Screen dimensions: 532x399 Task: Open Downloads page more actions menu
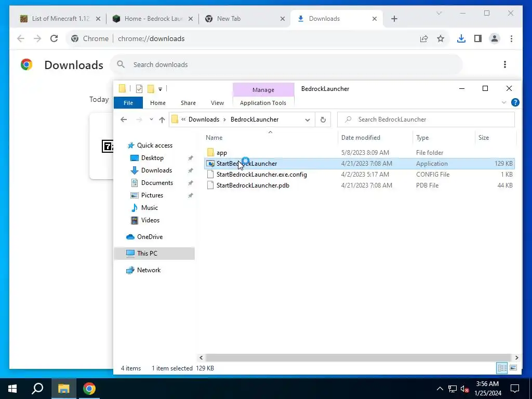coord(505,64)
